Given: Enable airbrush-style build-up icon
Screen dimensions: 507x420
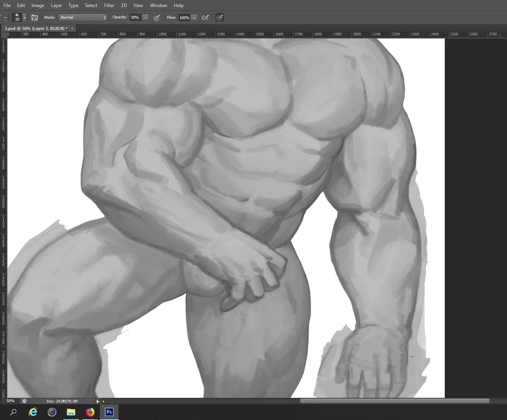Looking at the screenshot, I should point(205,17).
